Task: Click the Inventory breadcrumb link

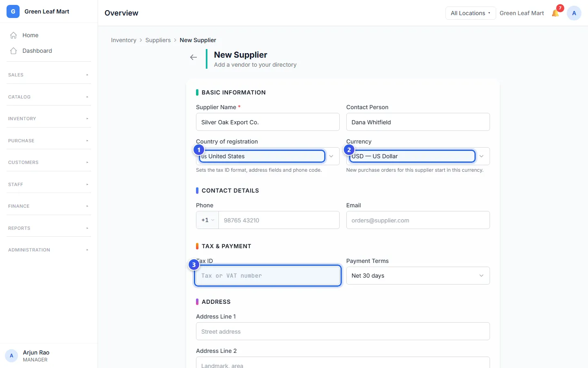Action: tap(124, 40)
